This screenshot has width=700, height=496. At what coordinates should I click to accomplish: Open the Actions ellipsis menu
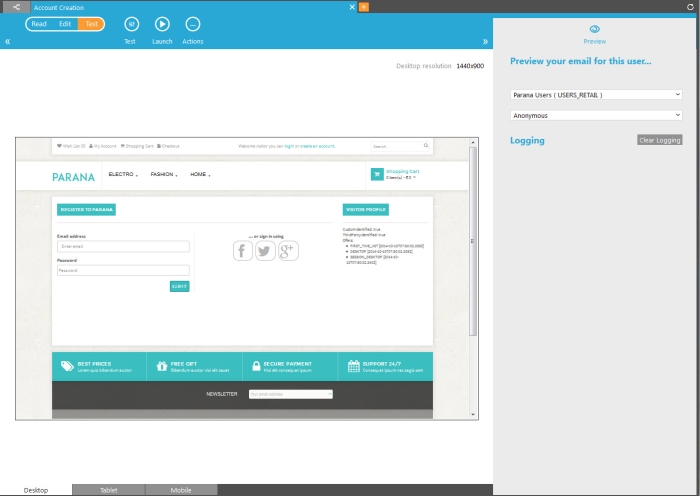point(193,24)
